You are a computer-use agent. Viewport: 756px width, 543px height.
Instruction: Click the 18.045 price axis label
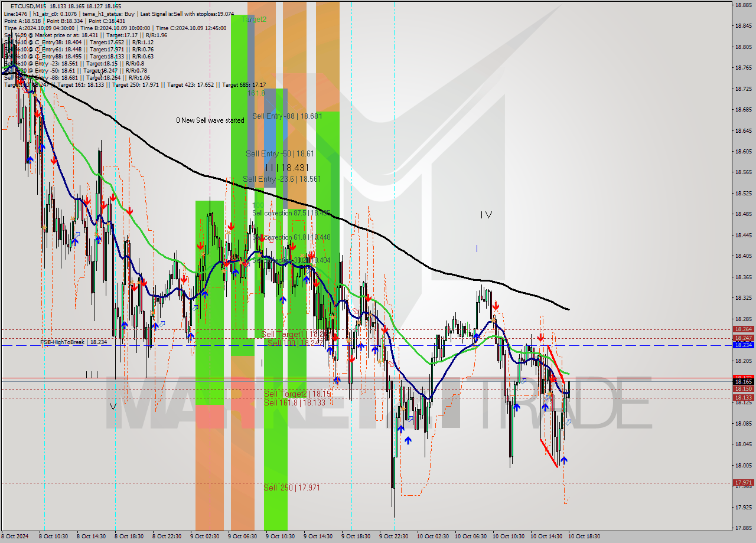tap(743, 444)
